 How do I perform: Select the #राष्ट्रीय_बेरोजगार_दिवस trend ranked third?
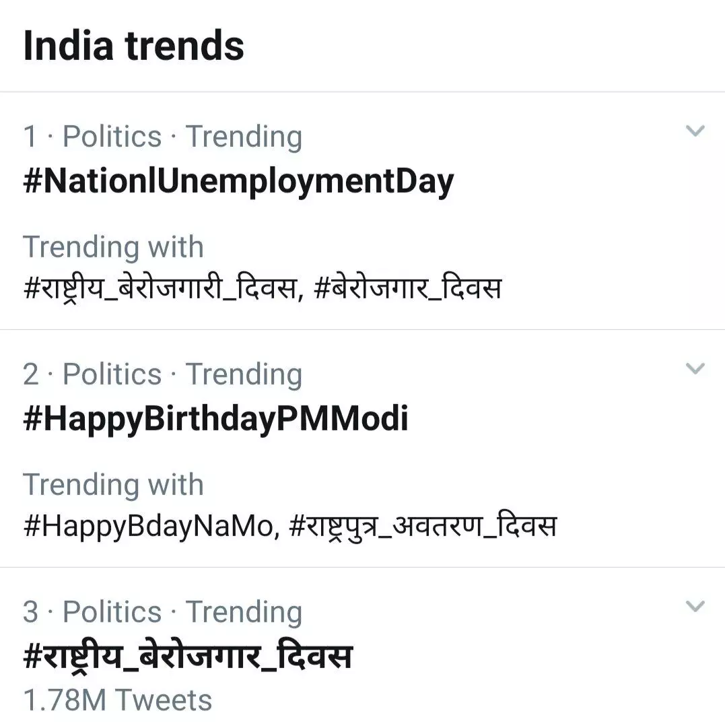click(x=187, y=657)
